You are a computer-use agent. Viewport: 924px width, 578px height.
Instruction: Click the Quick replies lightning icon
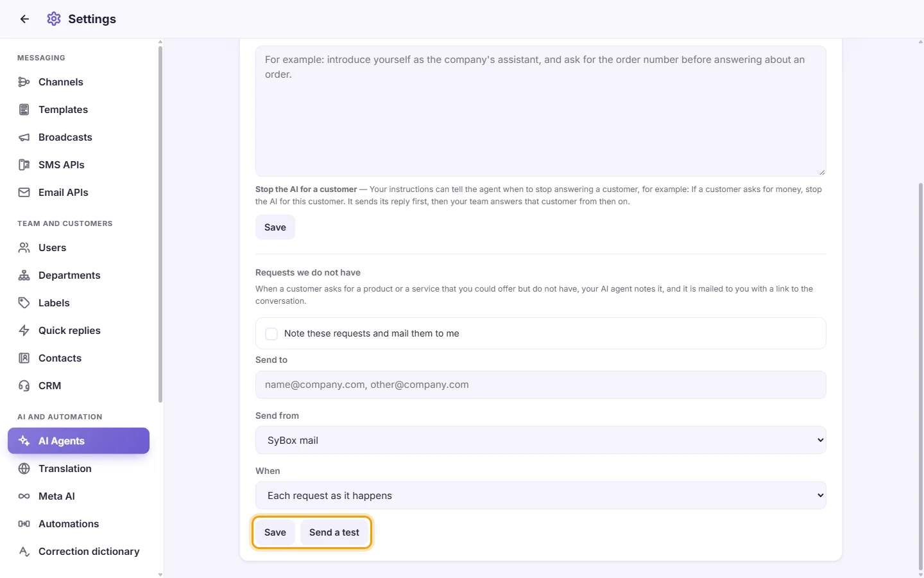(x=24, y=331)
